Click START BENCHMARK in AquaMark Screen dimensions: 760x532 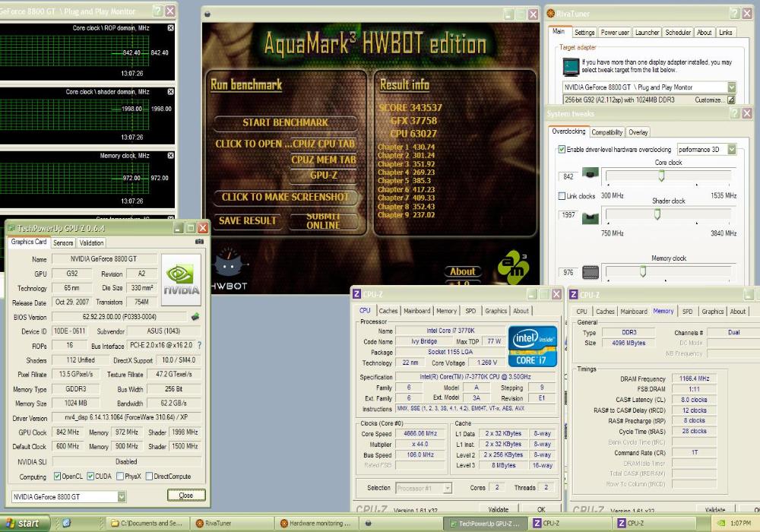coord(285,122)
